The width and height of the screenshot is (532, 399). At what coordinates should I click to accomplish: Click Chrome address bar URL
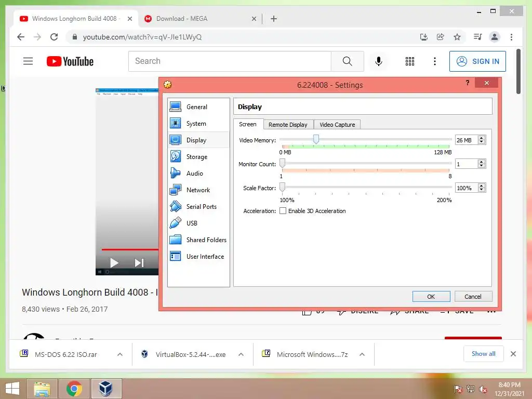(x=142, y=37)
